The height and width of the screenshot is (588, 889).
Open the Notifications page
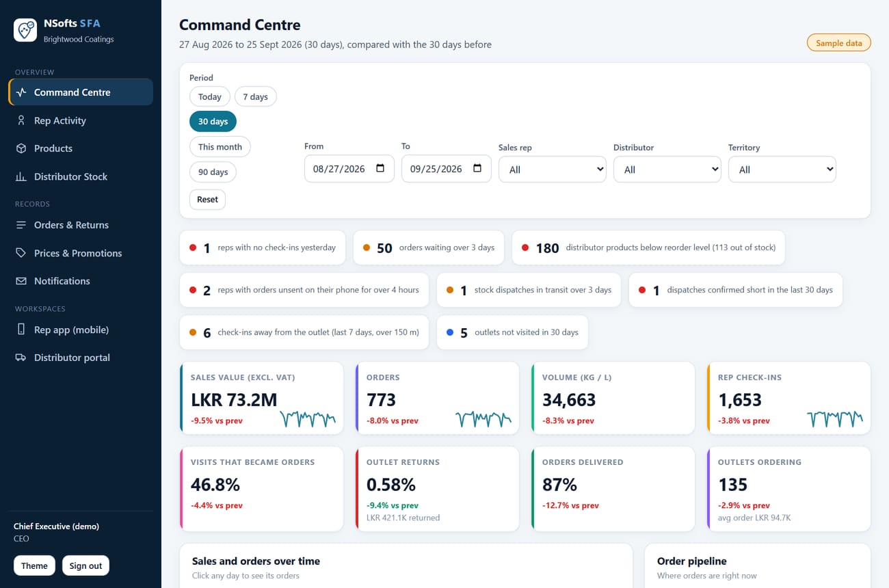81,281
